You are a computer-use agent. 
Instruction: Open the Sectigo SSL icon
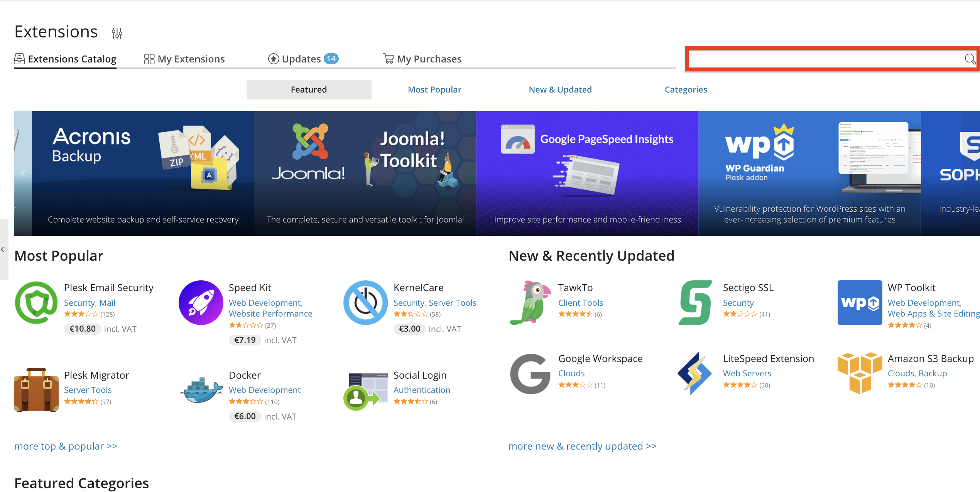[695, 303]
